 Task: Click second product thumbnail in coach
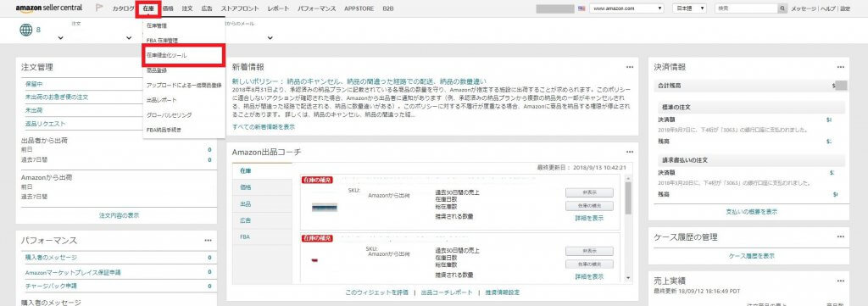[x=314, y=260]
